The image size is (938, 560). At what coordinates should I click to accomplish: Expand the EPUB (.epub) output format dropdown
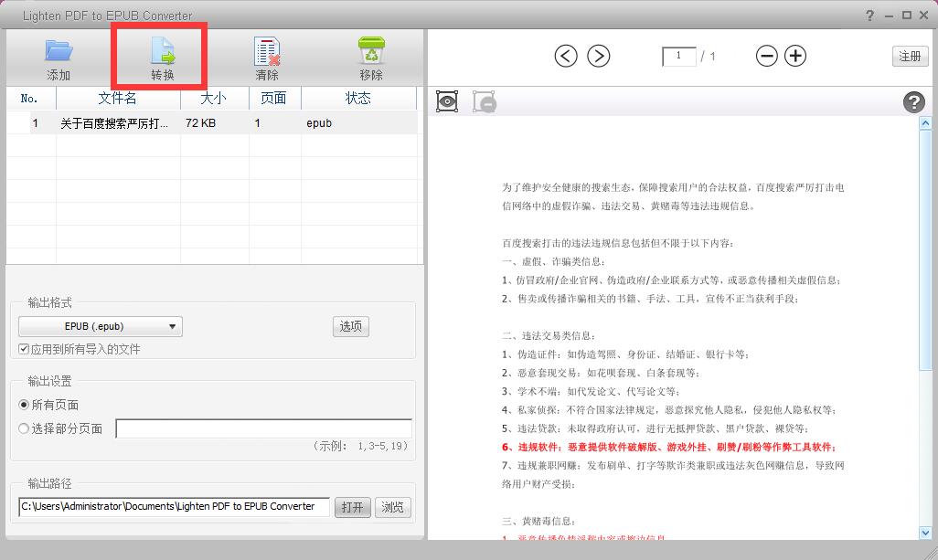[x=101, y=326]
